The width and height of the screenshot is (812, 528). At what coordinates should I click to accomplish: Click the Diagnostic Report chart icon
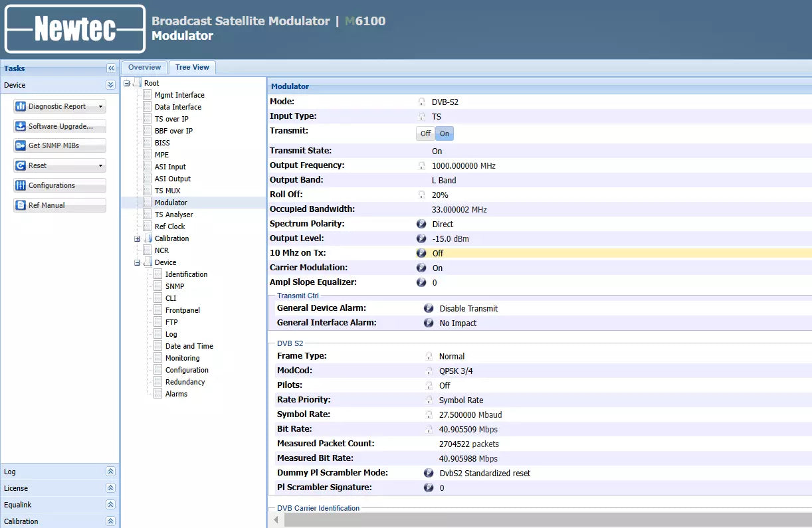(21, 106)
